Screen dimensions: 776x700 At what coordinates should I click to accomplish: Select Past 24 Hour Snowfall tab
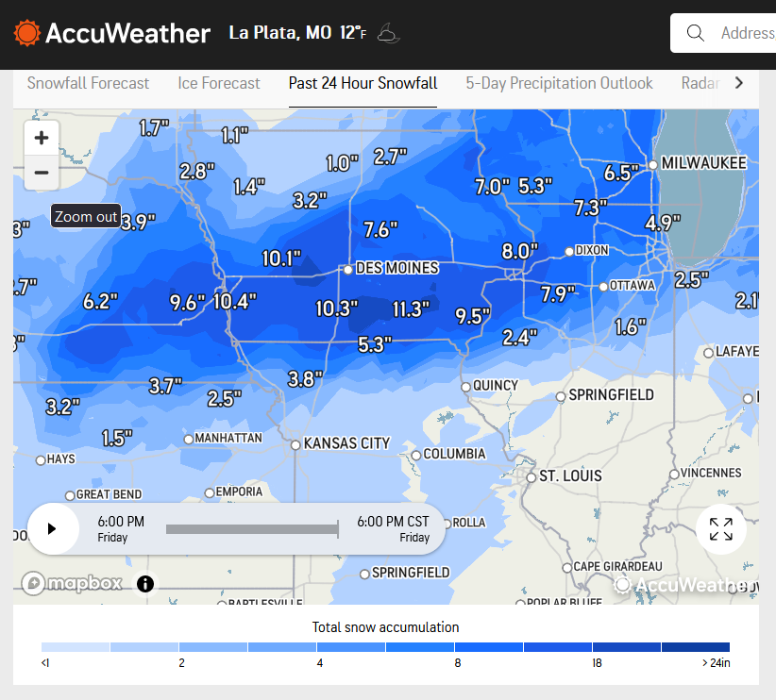pyautogui.click(x=363, y=83)
